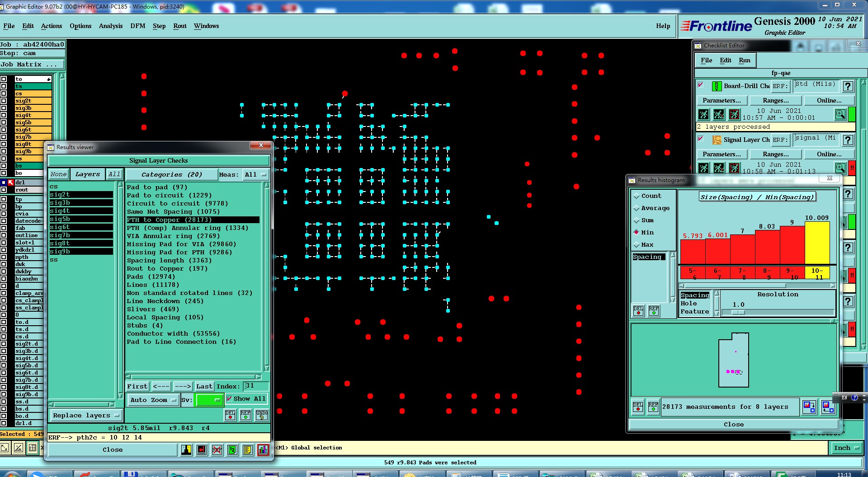Open the Replace layers dropdown

[x=85, y=415]
